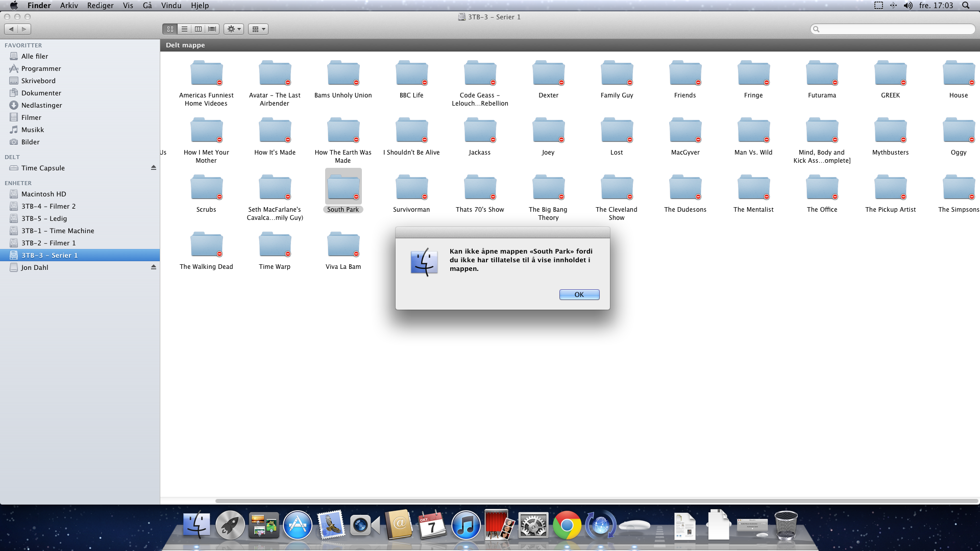Open the Gå menu
980x551 pixels.
pos(148,6)
